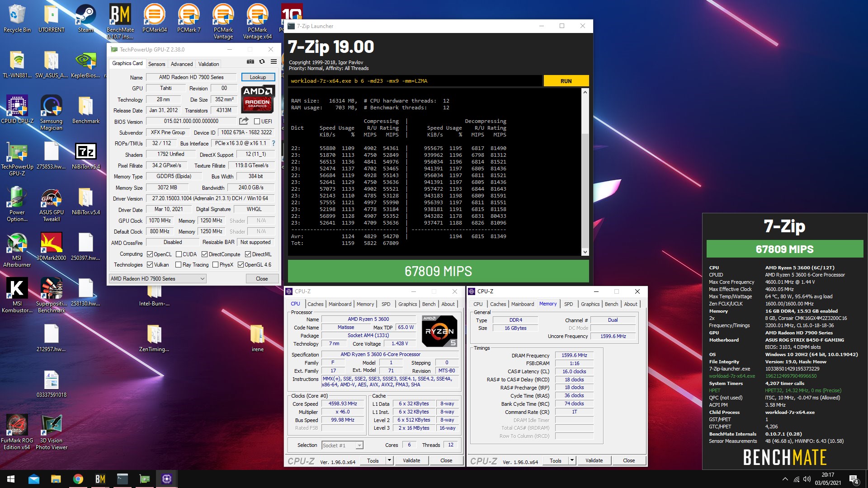Show hidden system tray icons chevron
Screen dimensions: 868x488
click(x=785, y=479)
